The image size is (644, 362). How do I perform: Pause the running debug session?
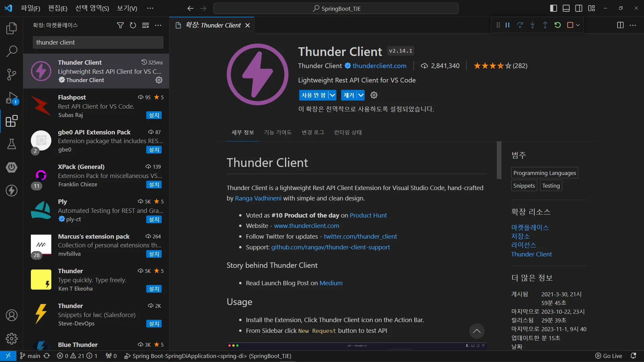point(507,25)
